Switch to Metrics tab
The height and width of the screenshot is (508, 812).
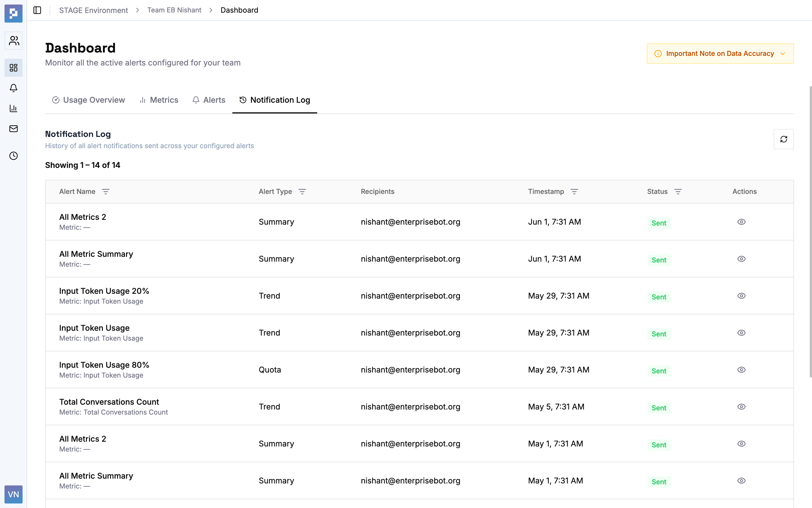[x=159, y=100]
